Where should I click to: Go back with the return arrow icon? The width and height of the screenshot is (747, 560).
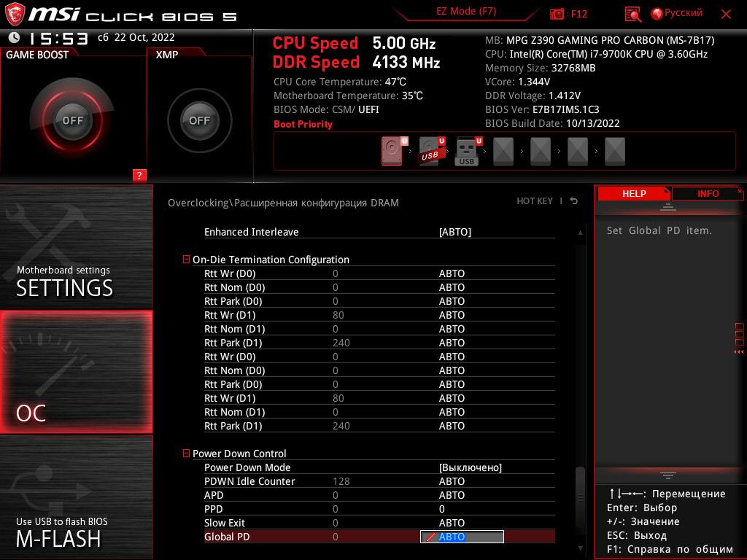pos(574,201)
